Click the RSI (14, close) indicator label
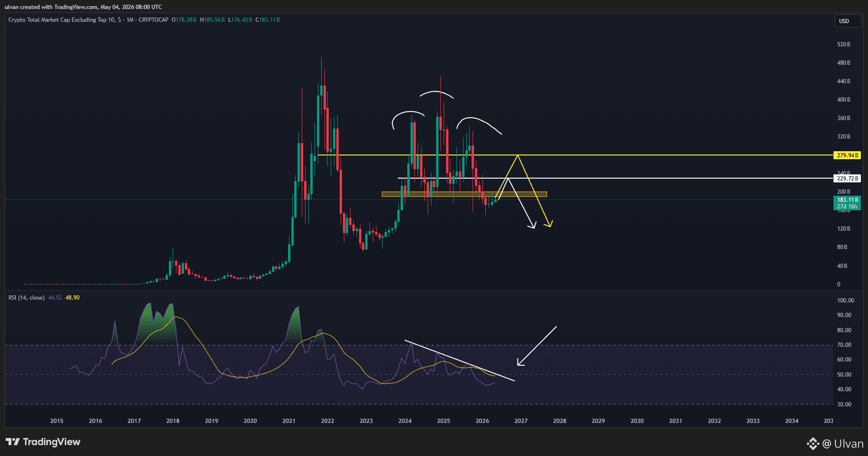 click(x=26, y=298)
